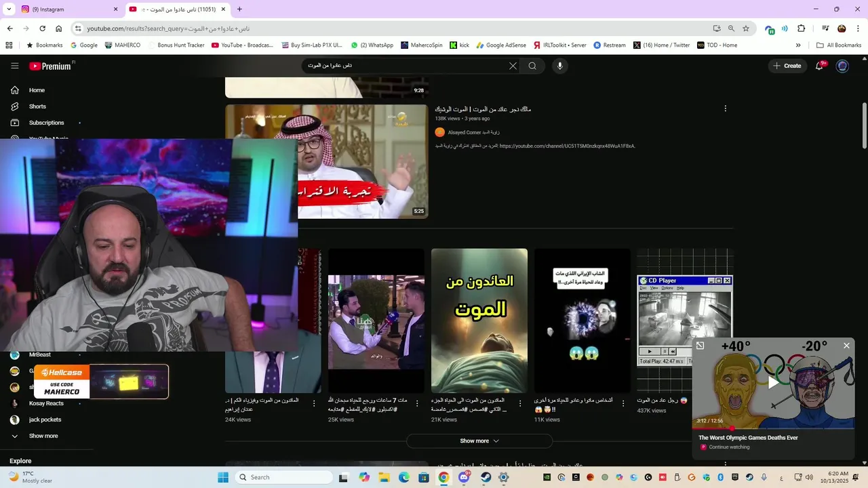Open Subscriptions in sidebar

point(46,123)
